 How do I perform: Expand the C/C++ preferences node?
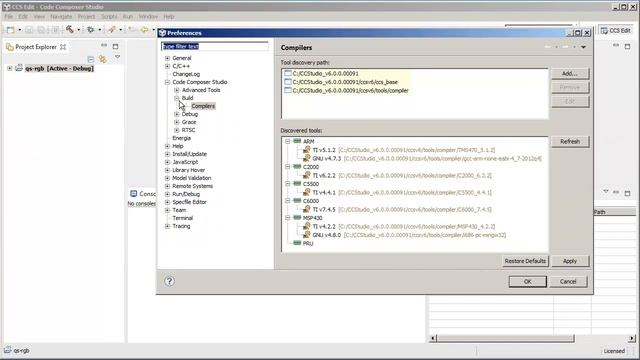tap(167, 66)
